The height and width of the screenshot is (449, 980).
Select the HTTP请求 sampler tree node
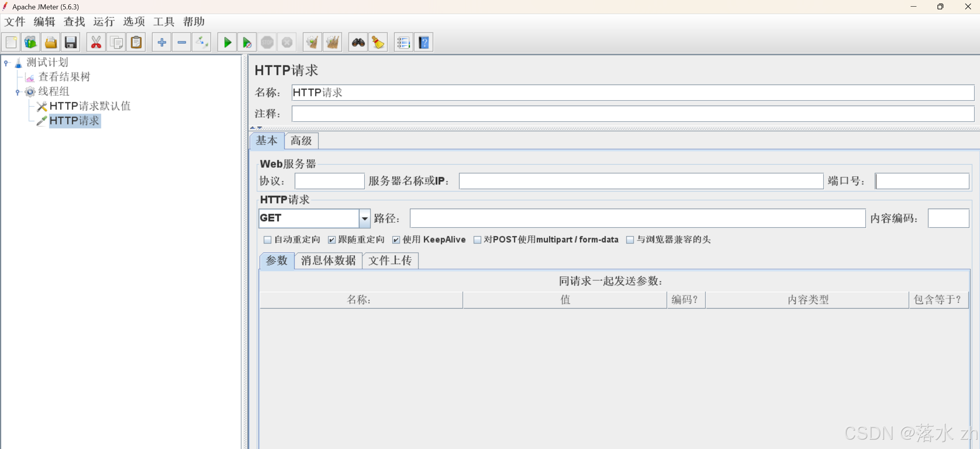74,121
